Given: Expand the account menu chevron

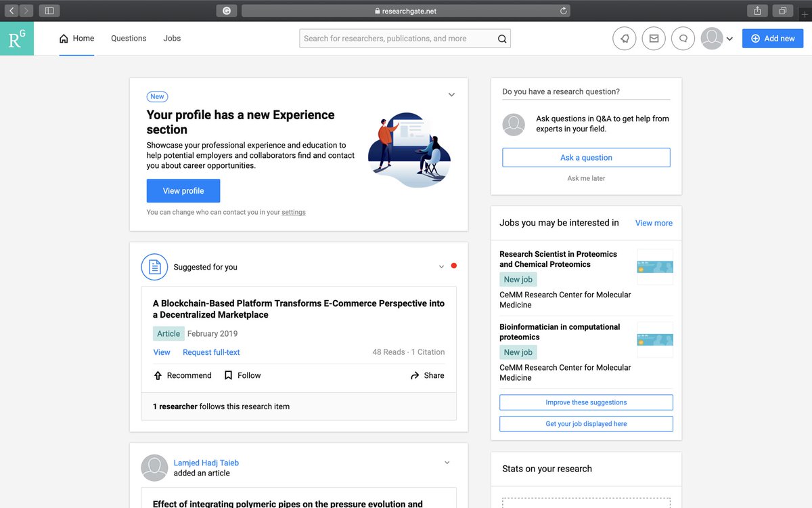Looking at the screenshot, I should click(729, 39).
